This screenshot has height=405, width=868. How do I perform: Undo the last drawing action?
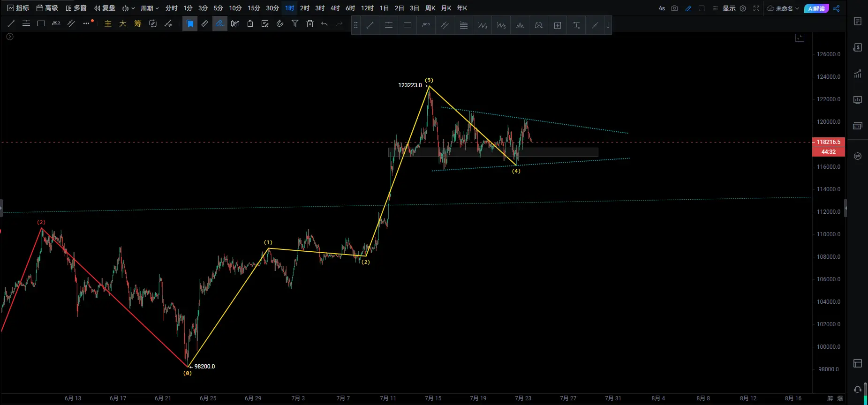325,23
